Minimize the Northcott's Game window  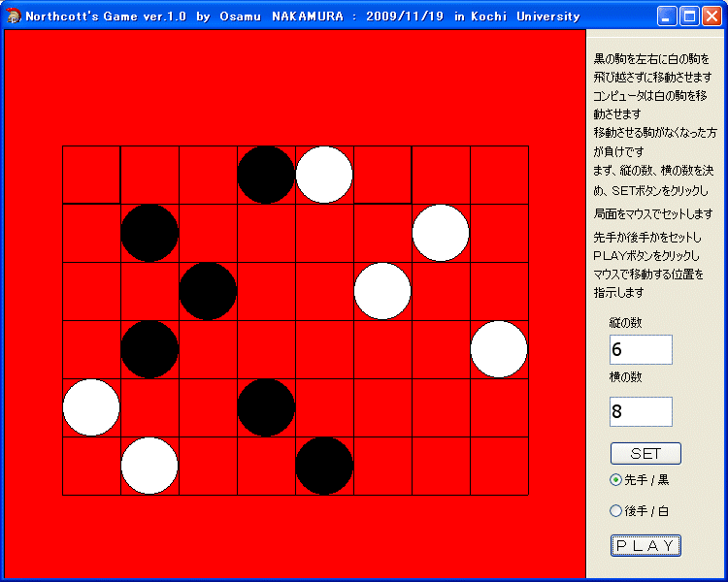(x=667, y=16)
